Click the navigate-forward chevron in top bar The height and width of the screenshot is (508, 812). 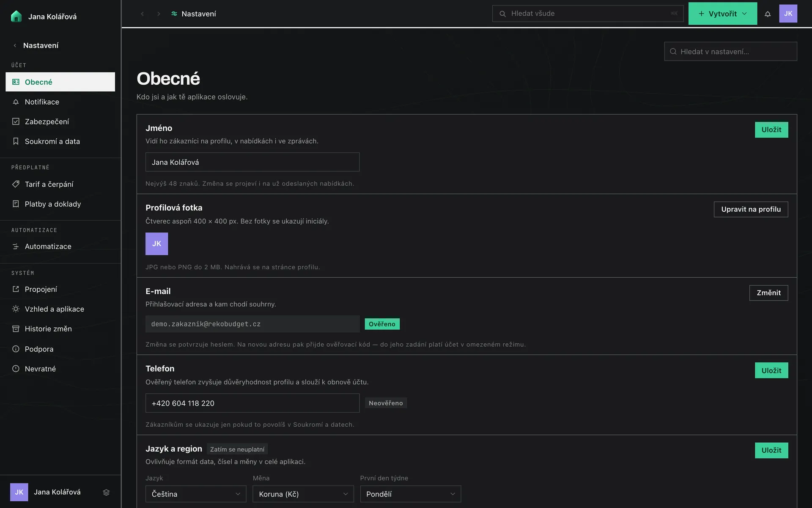(x=159, y=14)
